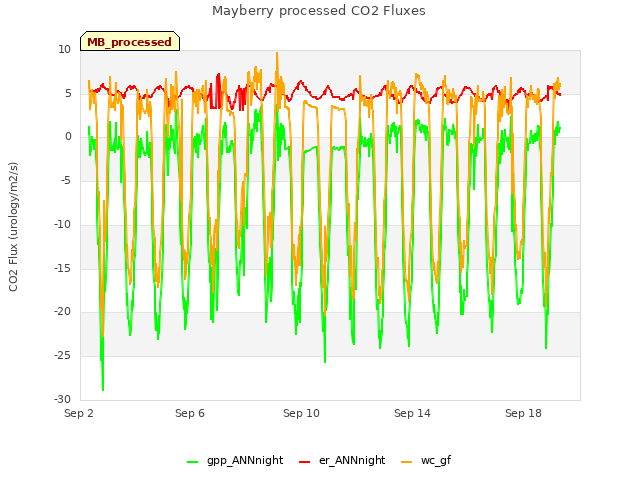The width and height of the screenshot is (640, 480).
Task: Click the orange peak reaching near 10
Action: [x=277, y=53]
